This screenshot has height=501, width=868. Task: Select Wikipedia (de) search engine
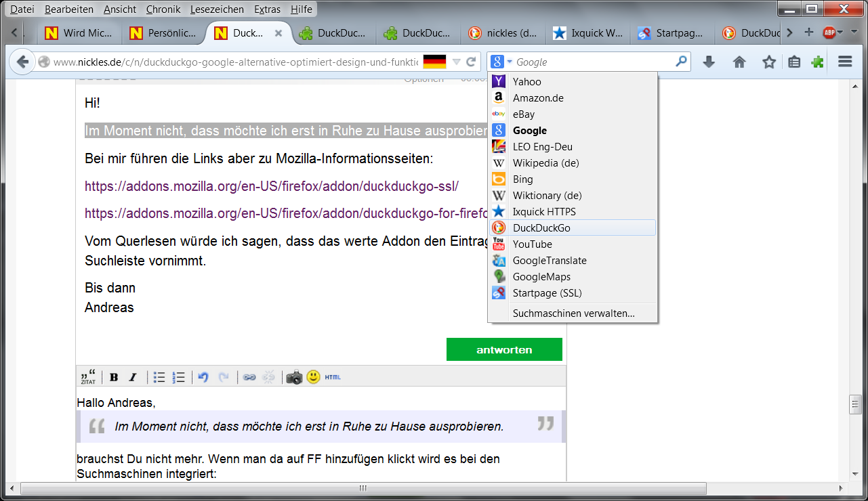tap(573, 162)
